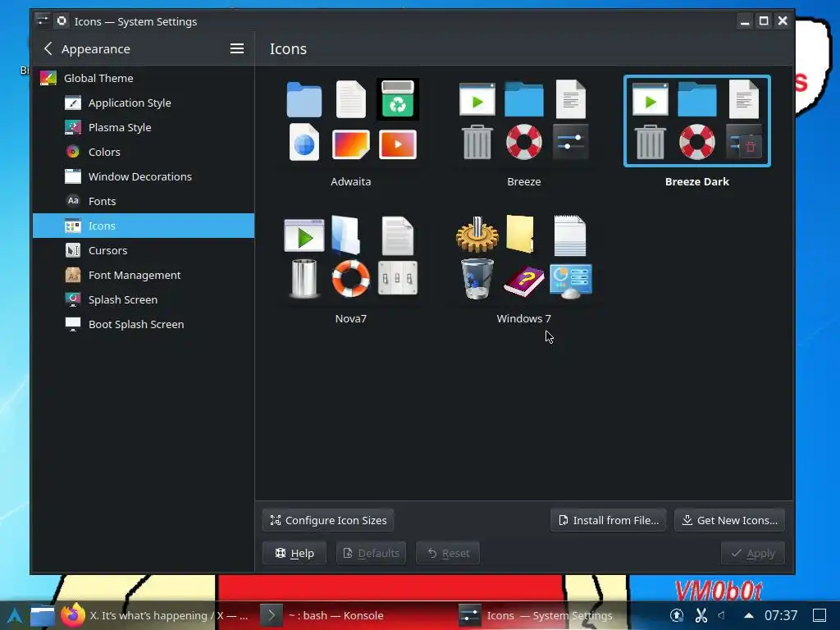Open the window menu icon in the title bar
This screenshot has height=630, width=840.
click(43, 21)
